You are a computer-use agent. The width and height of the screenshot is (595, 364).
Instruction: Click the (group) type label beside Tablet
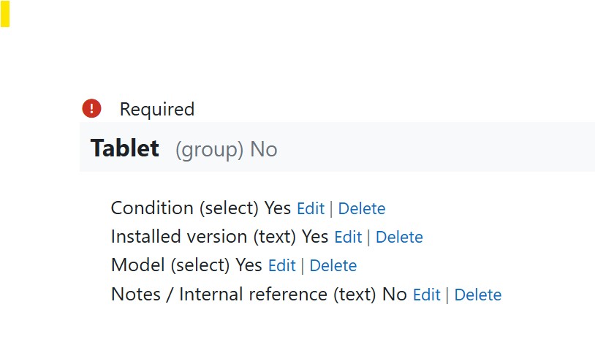(x=210, y=150)
